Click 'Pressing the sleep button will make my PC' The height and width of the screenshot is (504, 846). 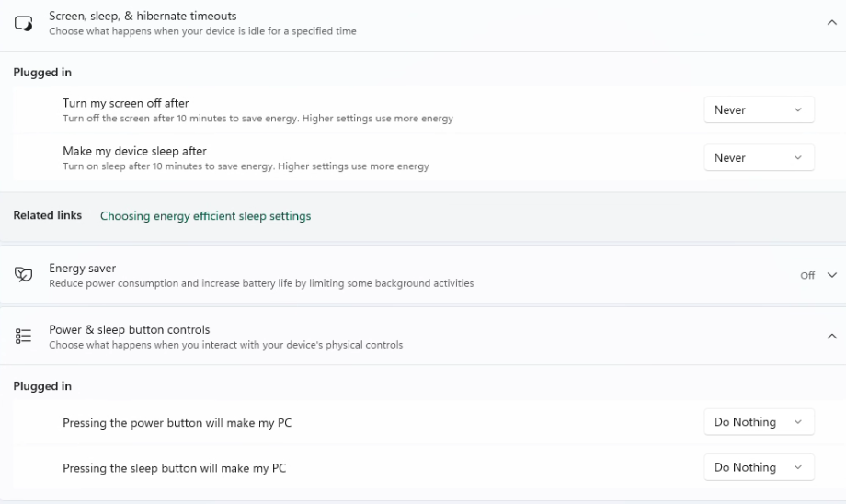click(x=174, y=468)
